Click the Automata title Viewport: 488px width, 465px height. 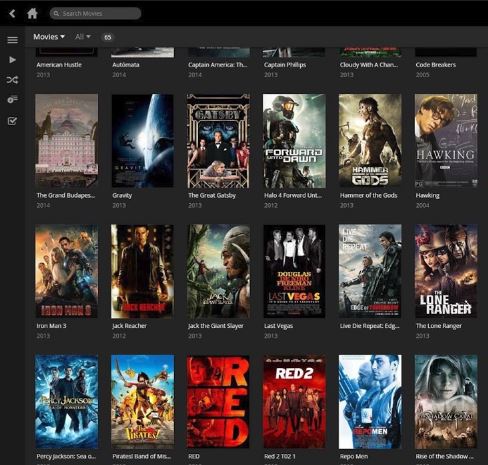pyautogui.click(x=126, y=65)
